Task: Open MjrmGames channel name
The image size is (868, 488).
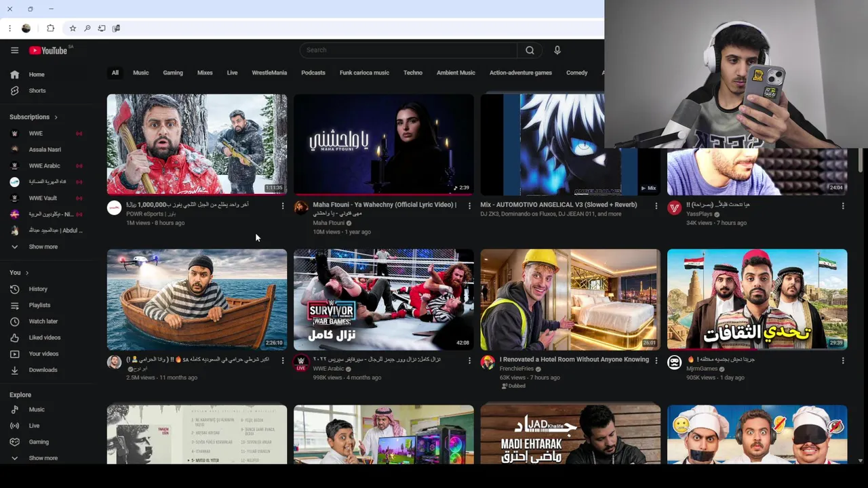Action: 702,369
